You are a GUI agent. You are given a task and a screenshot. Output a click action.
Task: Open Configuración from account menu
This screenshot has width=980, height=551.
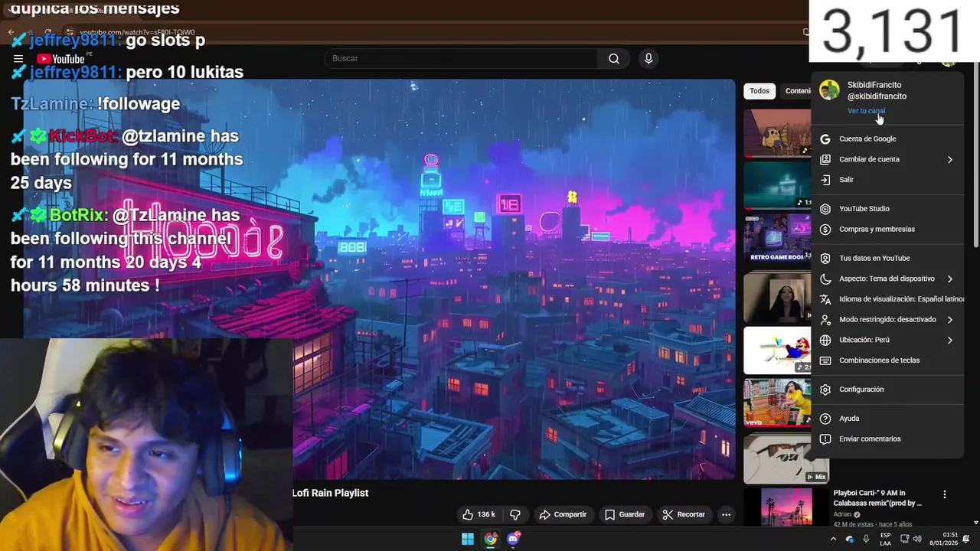pyautogui.click(x=888, y=390)
